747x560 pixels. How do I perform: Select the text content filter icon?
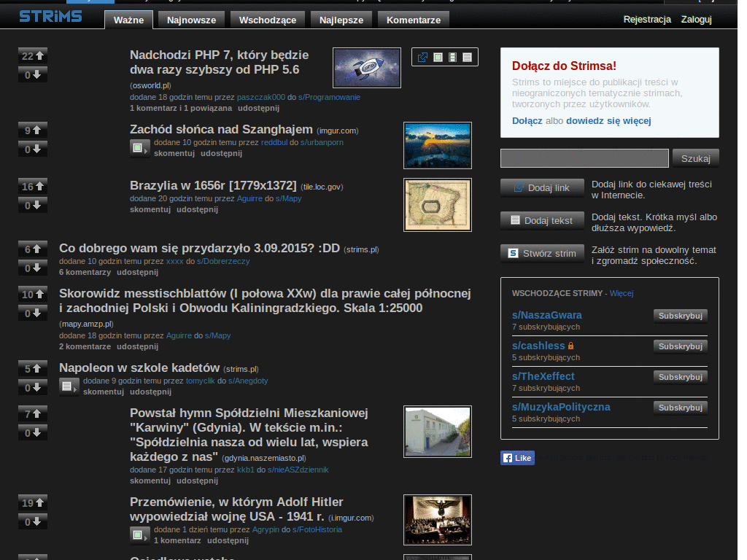coord(468,57)
